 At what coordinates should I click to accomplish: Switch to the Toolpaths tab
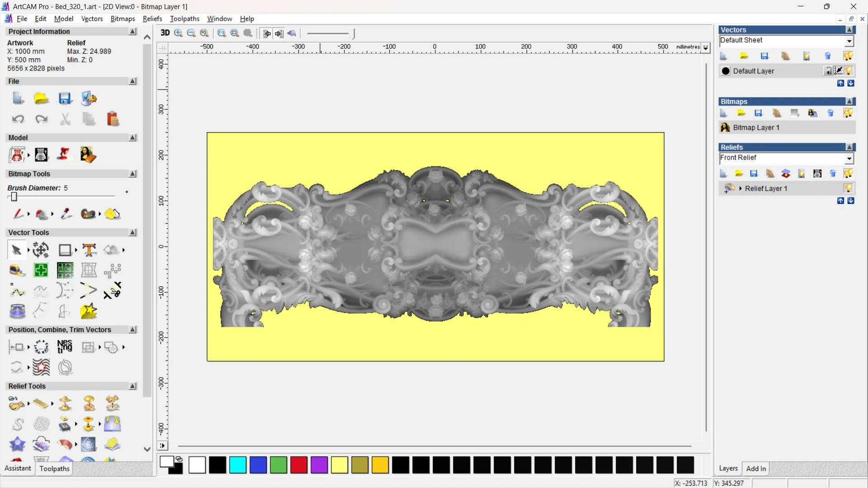[54, 469]
